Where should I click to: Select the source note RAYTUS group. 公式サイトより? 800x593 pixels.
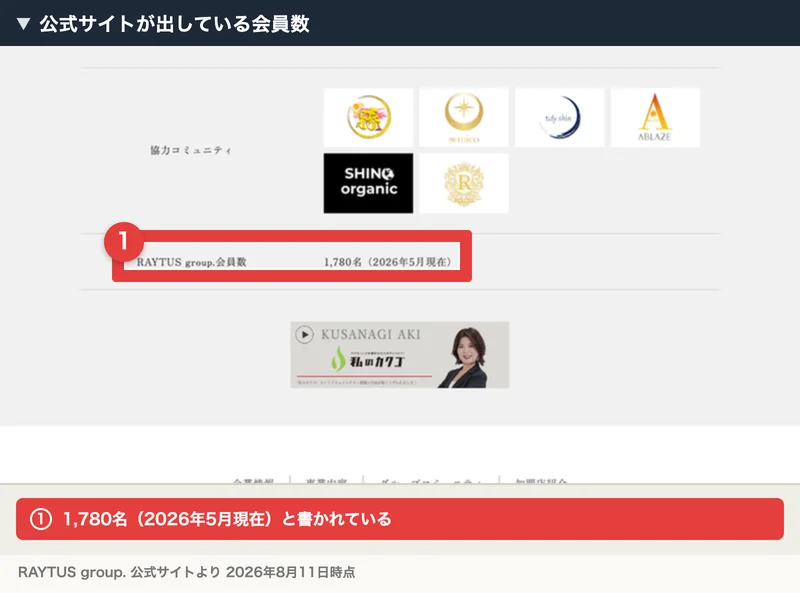(x=187, y=572)
